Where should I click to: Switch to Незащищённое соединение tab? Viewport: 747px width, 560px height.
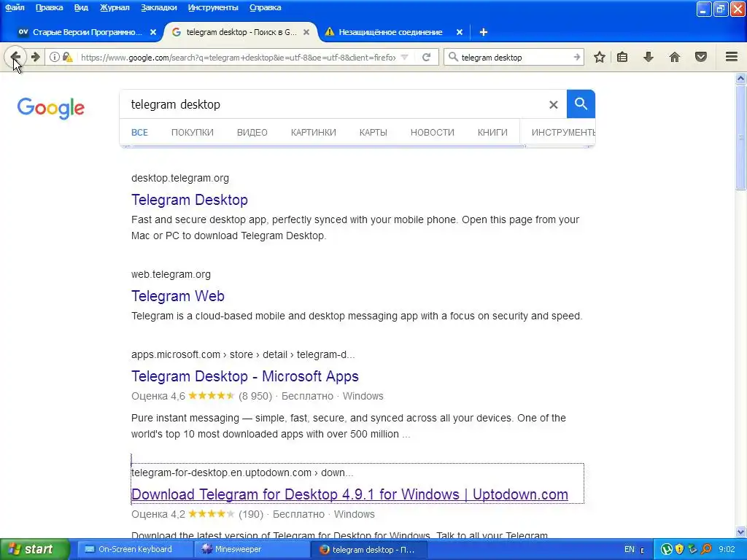click(x=390, y=32)
